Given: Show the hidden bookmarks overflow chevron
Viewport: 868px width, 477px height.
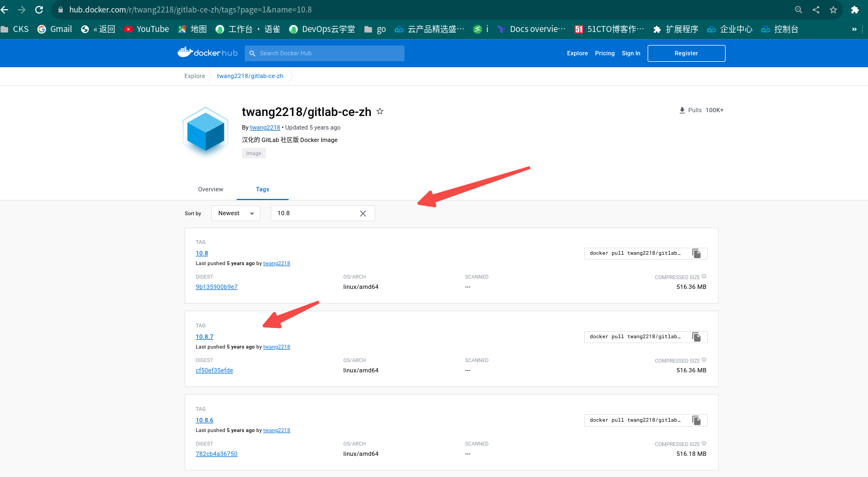Looking at the screenshot, I should (x=854, y=29).
